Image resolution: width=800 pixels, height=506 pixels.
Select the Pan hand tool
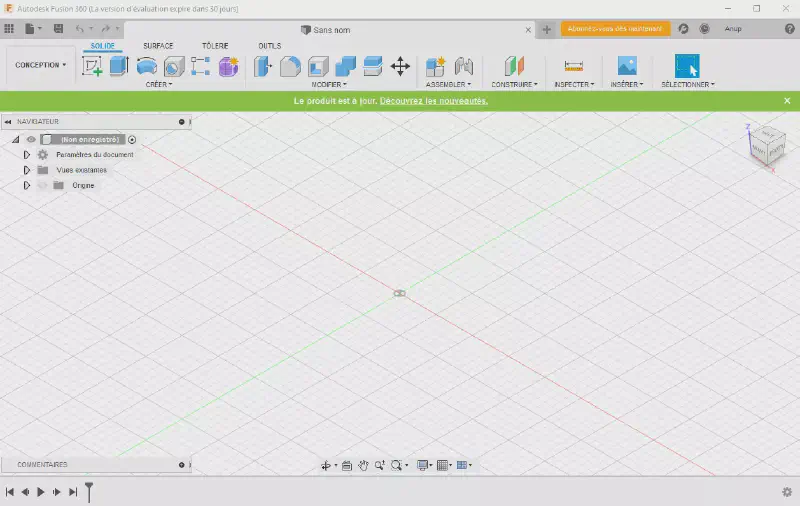[x=364, y=465]
